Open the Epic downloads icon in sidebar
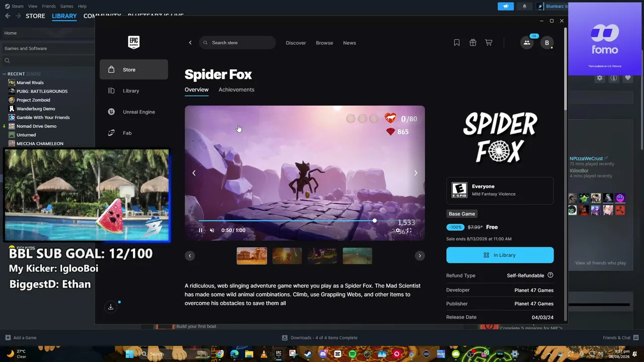The image size is (644, 362). click(x=111, y=307)
